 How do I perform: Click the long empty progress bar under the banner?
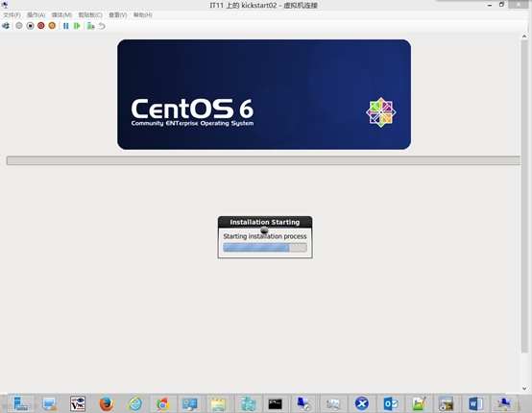[x=263, y=160]
